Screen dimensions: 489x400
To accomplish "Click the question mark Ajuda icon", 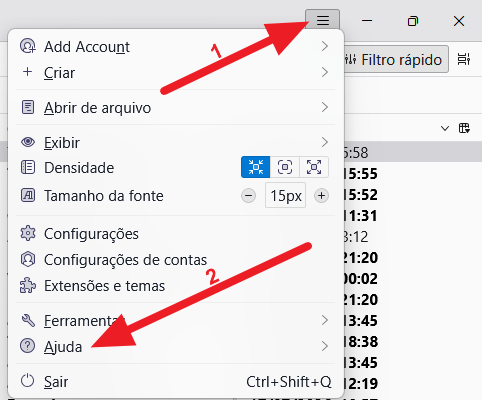I will (28, 346).
